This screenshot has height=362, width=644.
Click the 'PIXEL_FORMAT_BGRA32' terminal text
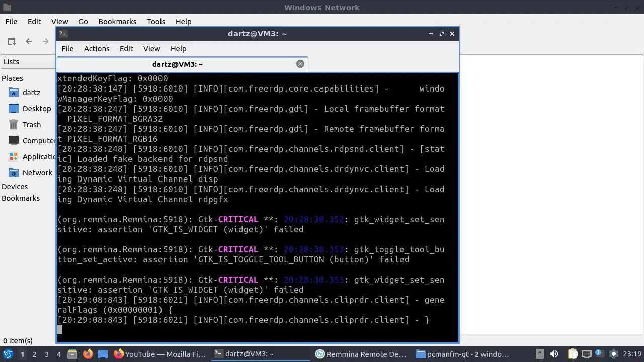coord(115,119)
